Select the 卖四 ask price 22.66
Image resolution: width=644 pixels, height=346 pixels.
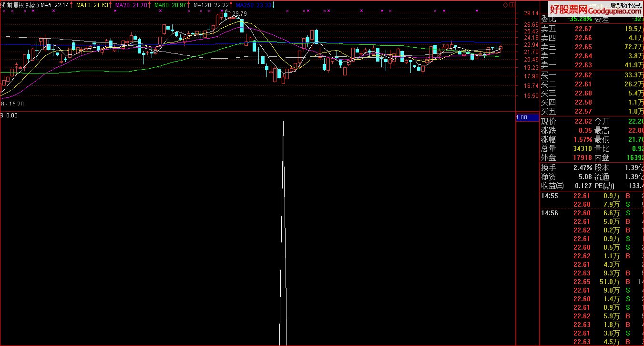pos(583,38)
